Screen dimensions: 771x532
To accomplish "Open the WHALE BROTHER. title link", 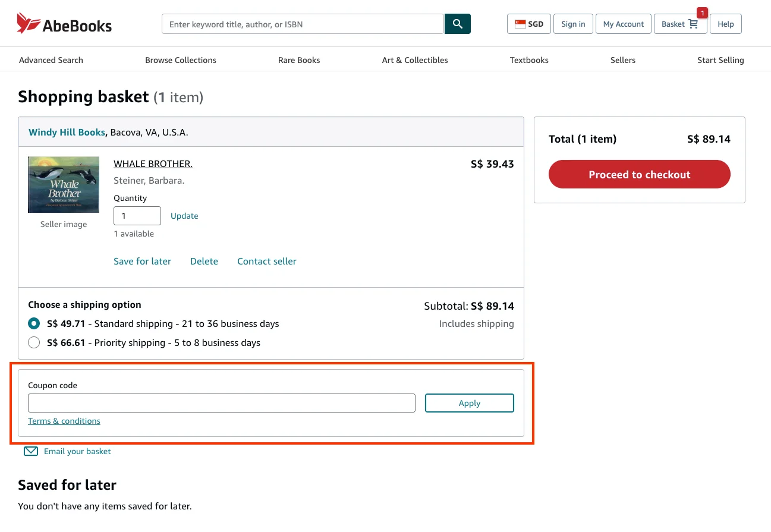I will (153, 163).
